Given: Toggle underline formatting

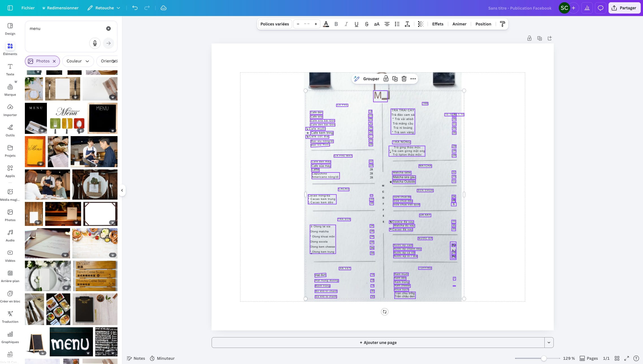Looking at the screenshot, I should pyautogui.click(x=356, y=24).
